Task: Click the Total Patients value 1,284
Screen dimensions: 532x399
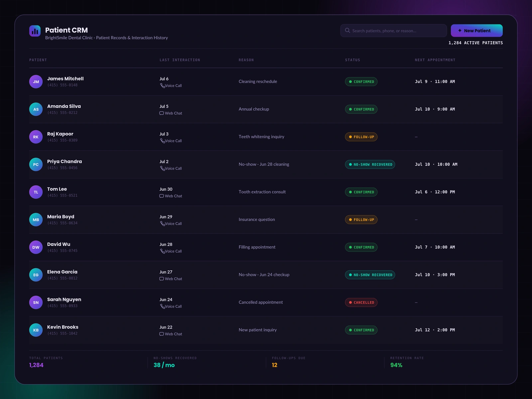Action: click(x=36, y=365)
